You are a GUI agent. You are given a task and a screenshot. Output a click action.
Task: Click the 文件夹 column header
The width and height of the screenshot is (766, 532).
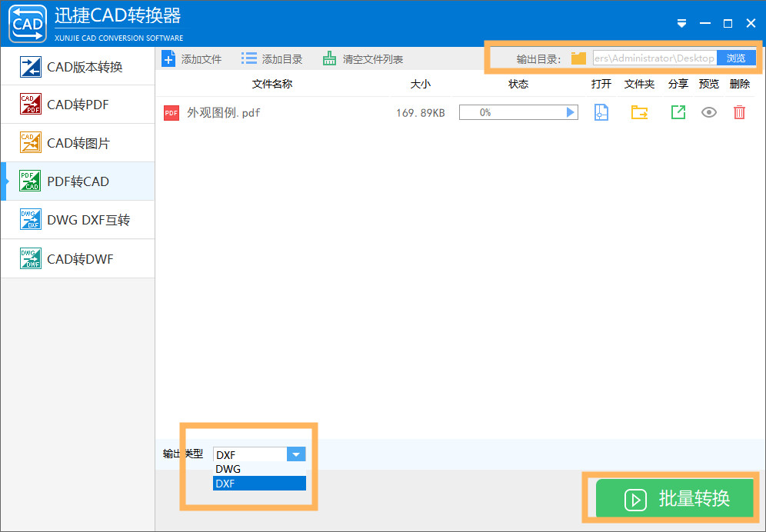(x=639, y=84)
